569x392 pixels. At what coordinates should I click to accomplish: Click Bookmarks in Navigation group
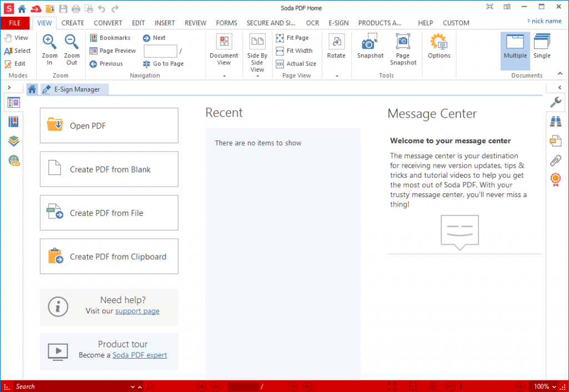[x=110, y=38]
